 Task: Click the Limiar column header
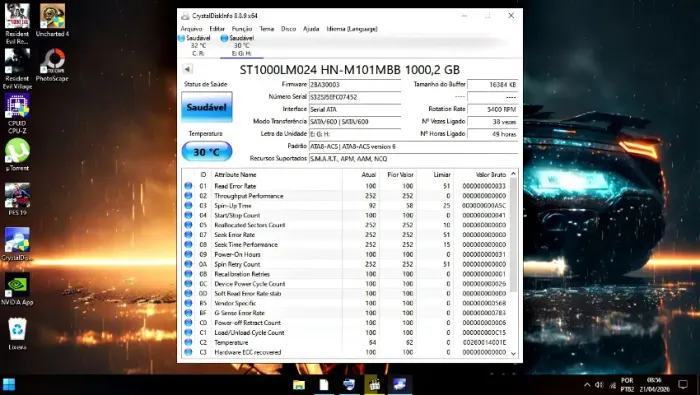(x=435, y=175)
